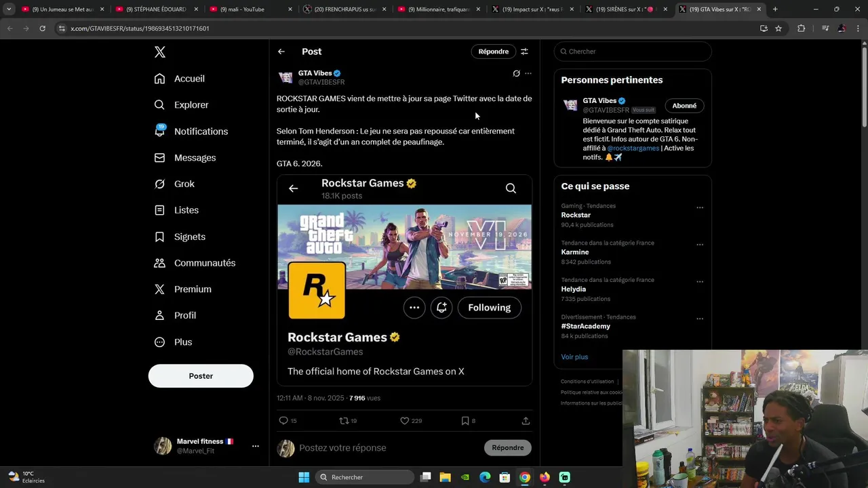The width and height of the screenshot is (868, 488).
Task: Open Explorer search page
Action: (182, 105)
